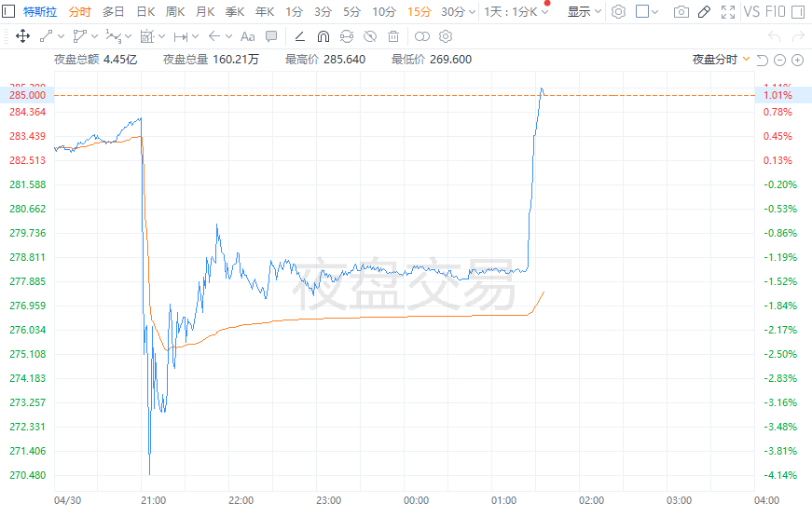Viewport: 812px width, 517px height.
Task: Toggle the left sidebar panel icon
Action: (8, 11)
